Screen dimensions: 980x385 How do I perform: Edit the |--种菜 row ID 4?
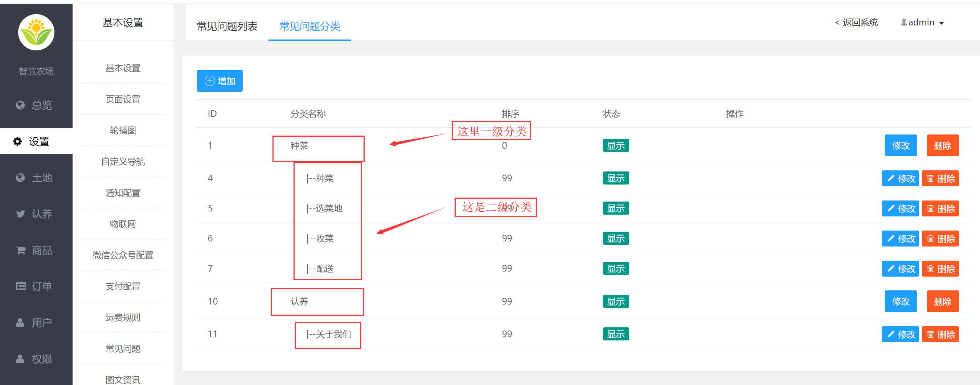[900, 179]
